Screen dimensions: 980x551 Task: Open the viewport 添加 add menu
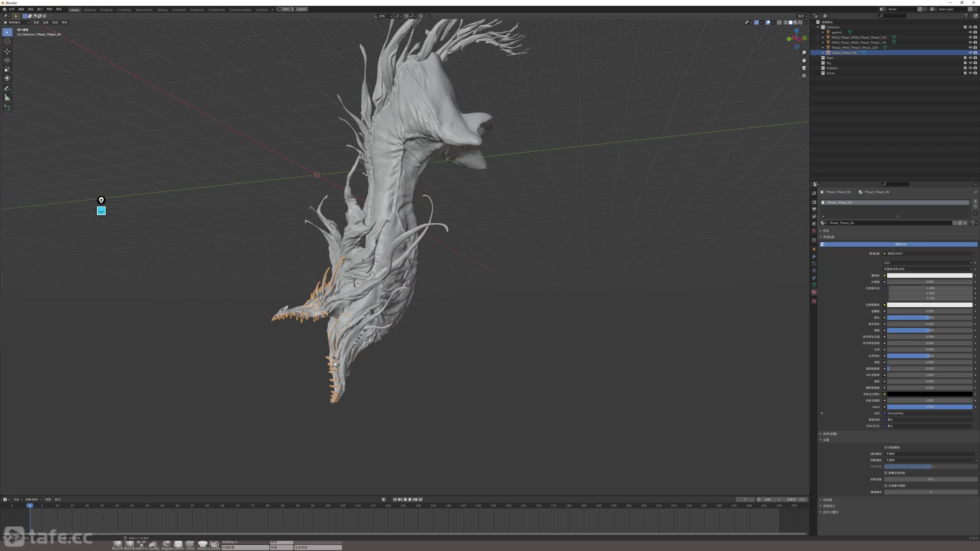tap(55, 23)
